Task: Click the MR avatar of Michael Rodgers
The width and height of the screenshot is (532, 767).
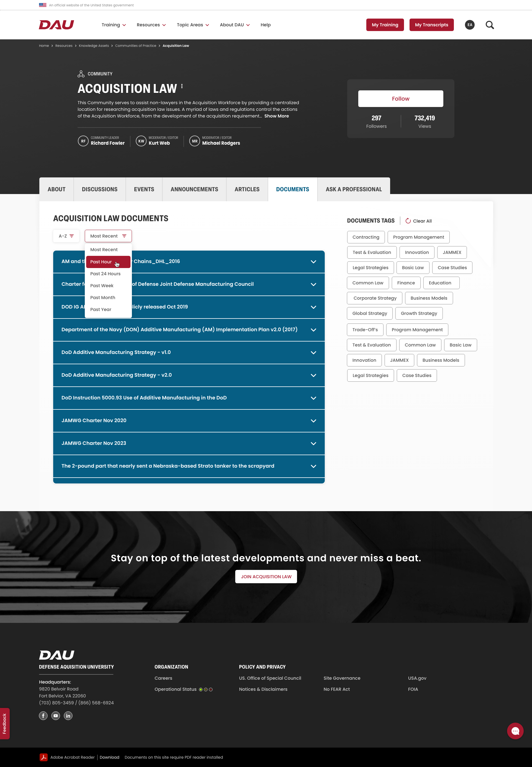Action: tap(195, 141)
